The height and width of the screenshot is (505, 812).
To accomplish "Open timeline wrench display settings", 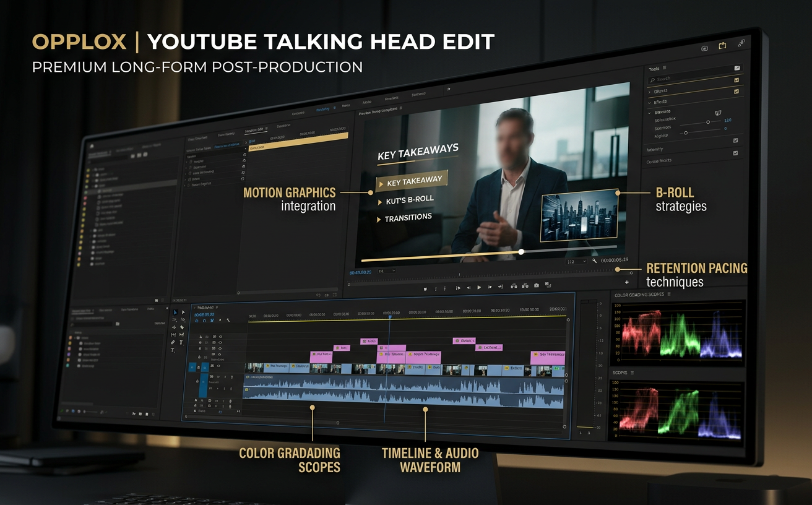I will point(228,320).
